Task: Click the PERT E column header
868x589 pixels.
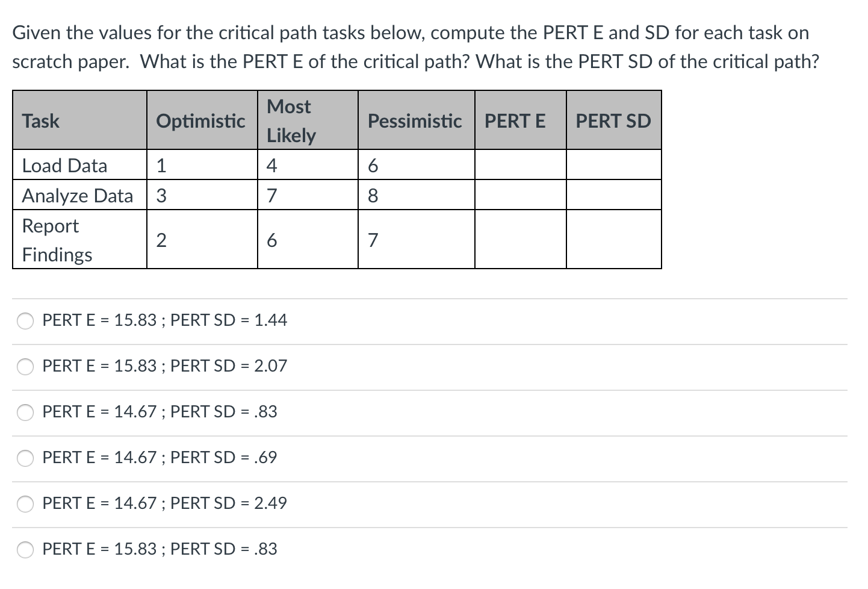Action: click(x=515, y=120)
